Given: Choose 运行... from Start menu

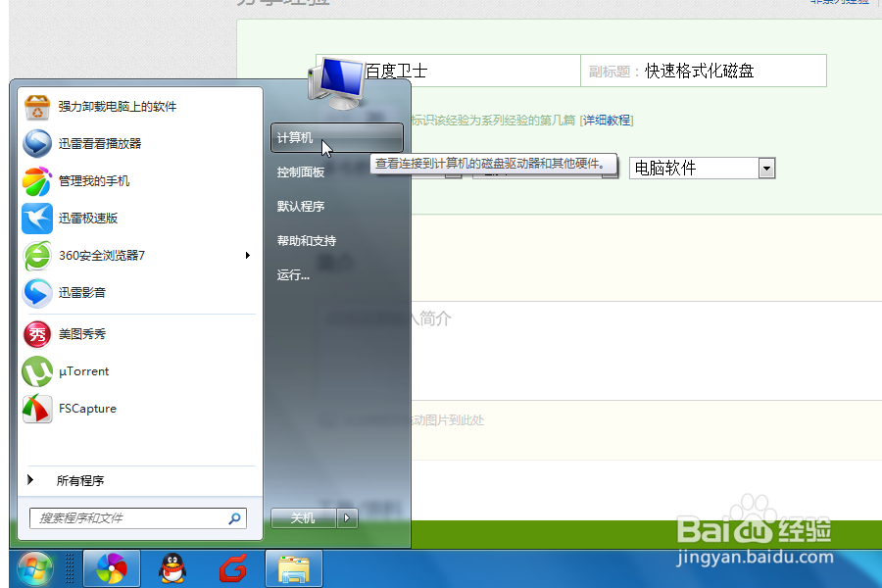Looking at the screenshot, I should pos(293,275).
